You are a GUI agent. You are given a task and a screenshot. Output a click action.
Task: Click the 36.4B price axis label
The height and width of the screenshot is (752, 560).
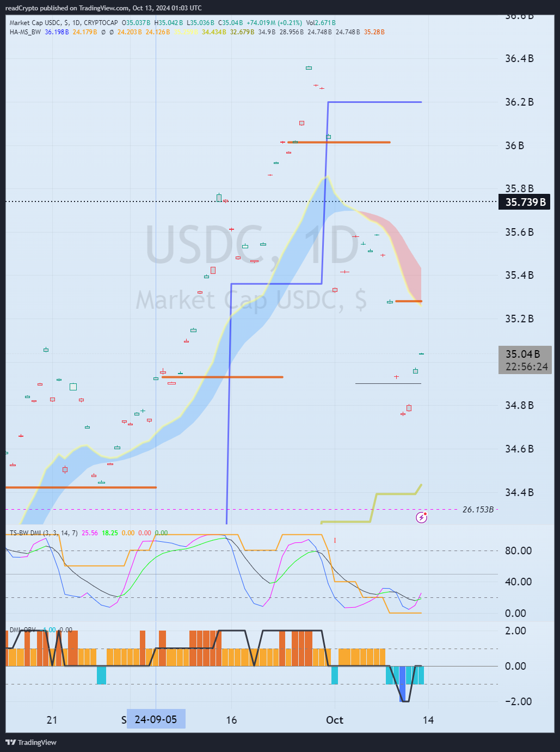pyautogui.click(x=519, y=59)
